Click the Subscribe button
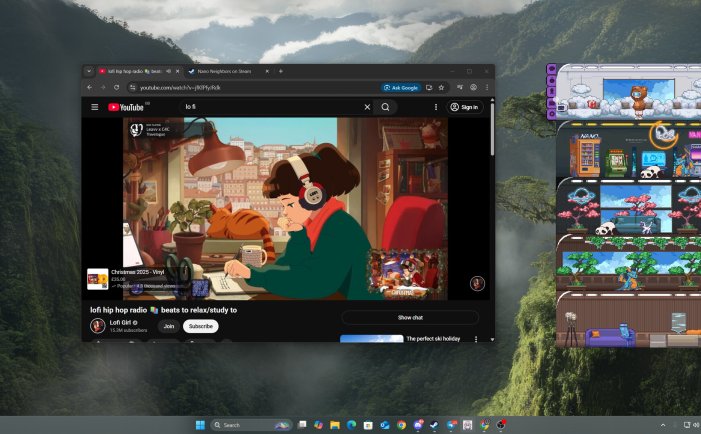This screenshot has height=434, width=701. pyautogui.click(x=200, y=326)
